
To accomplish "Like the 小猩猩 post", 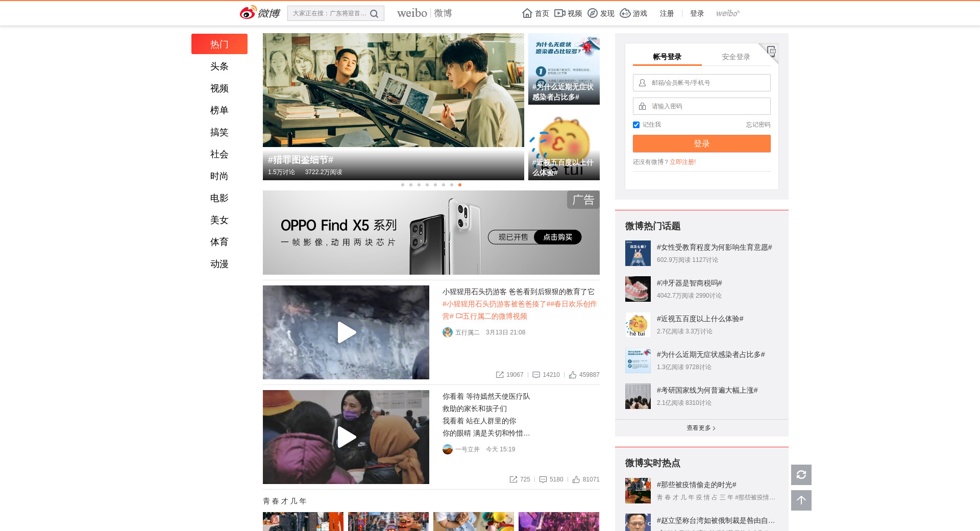I will [573, 375].
